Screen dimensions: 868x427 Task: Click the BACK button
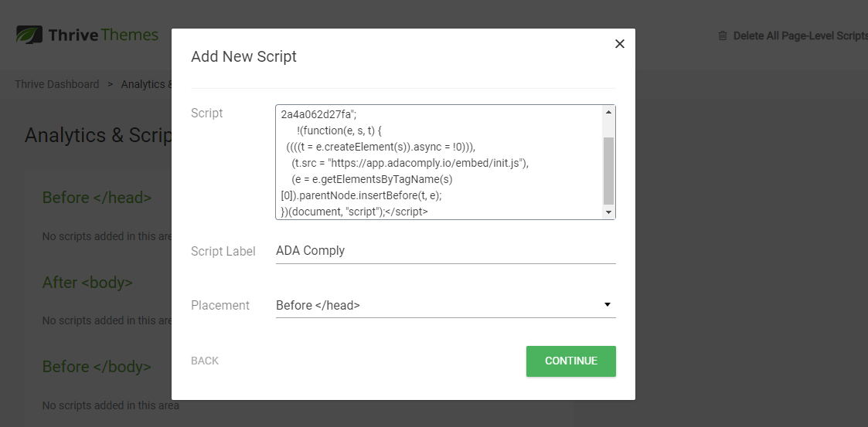tap(205, 361)
